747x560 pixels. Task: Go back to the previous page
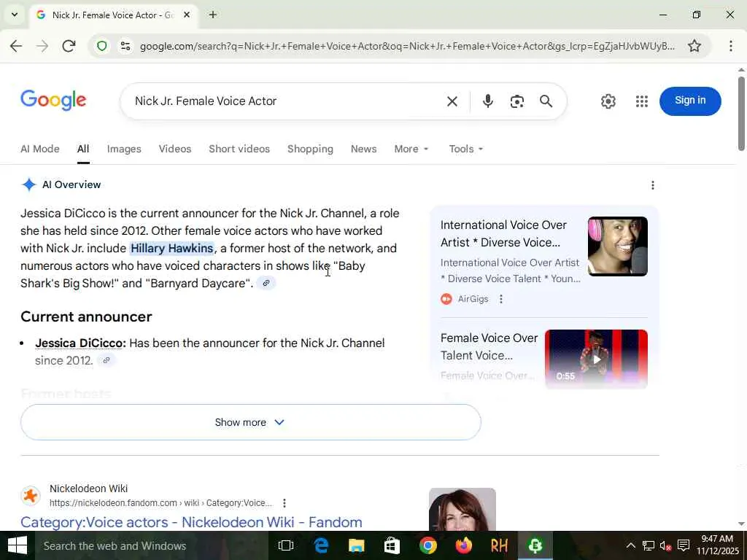pyautogui.click(x=16, y=46)
